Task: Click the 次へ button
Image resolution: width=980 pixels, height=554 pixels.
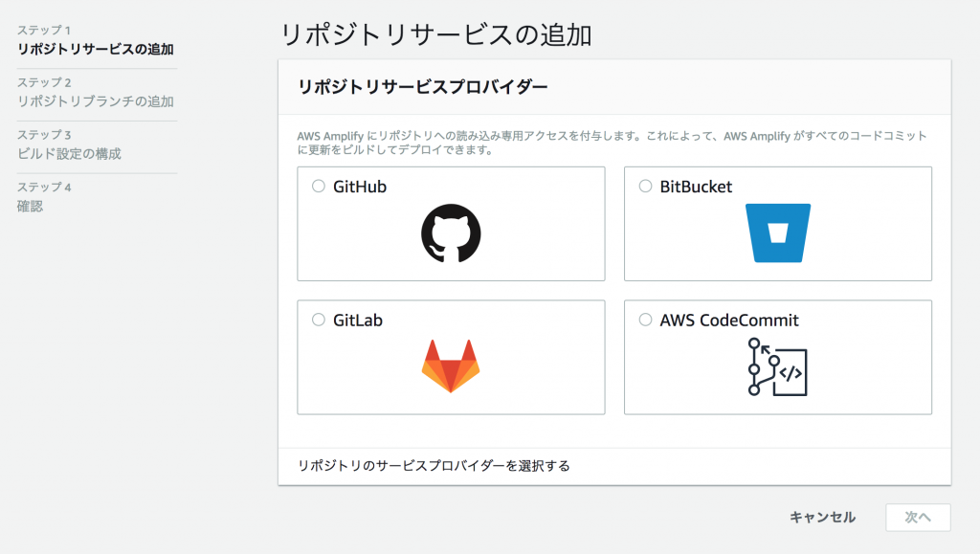Action: [918, 517]
